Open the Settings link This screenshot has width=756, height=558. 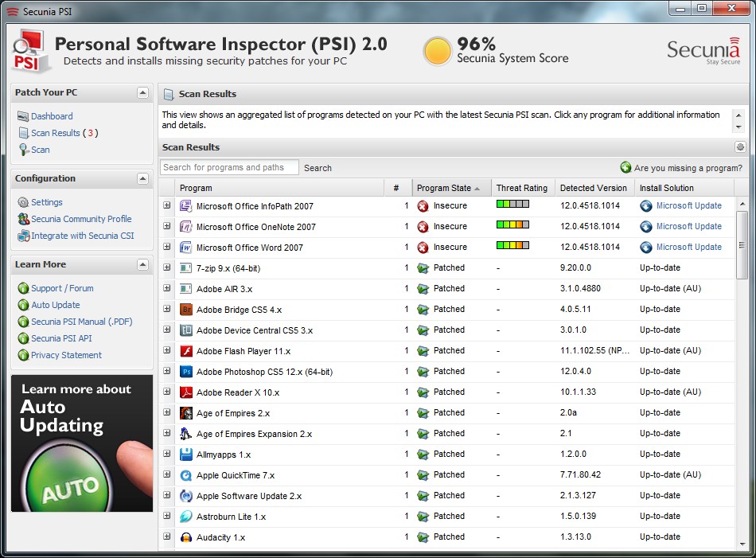[47, 202]
